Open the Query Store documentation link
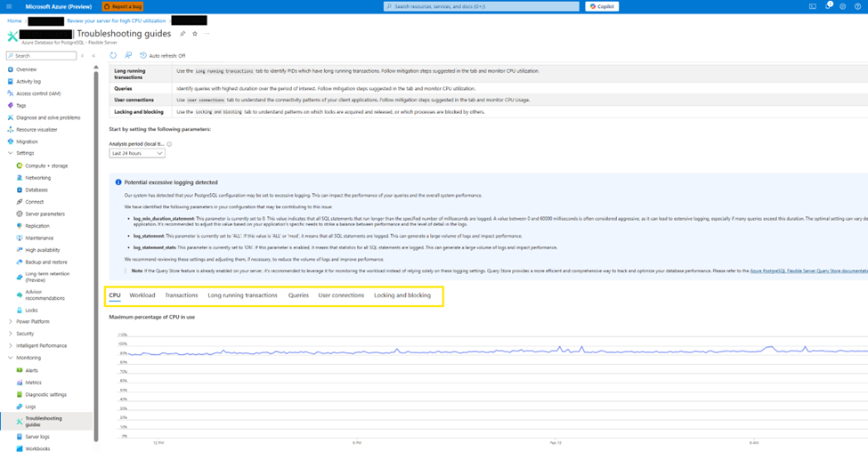 pyautogui.click(x=808, y=271)
